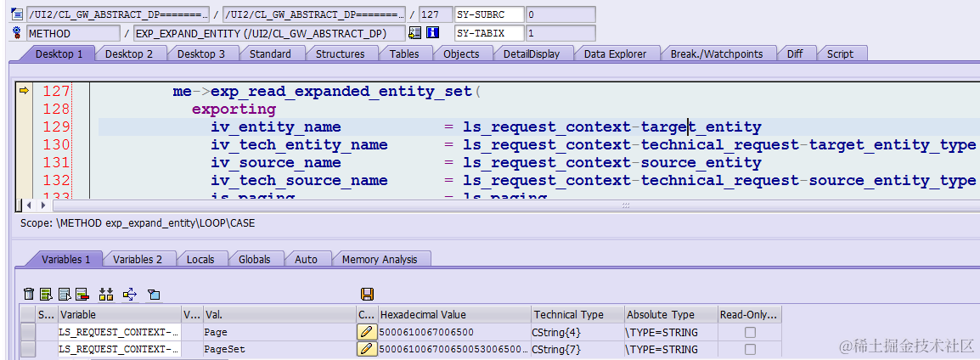
Task: Click the gray sheet icon with arrow in variables toolbar
Action: 65,294
